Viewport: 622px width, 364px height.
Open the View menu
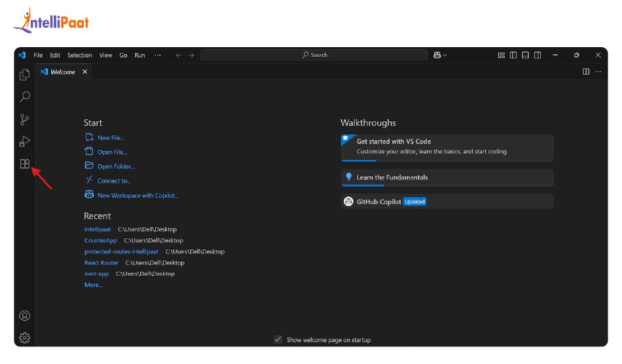(105, 55)
